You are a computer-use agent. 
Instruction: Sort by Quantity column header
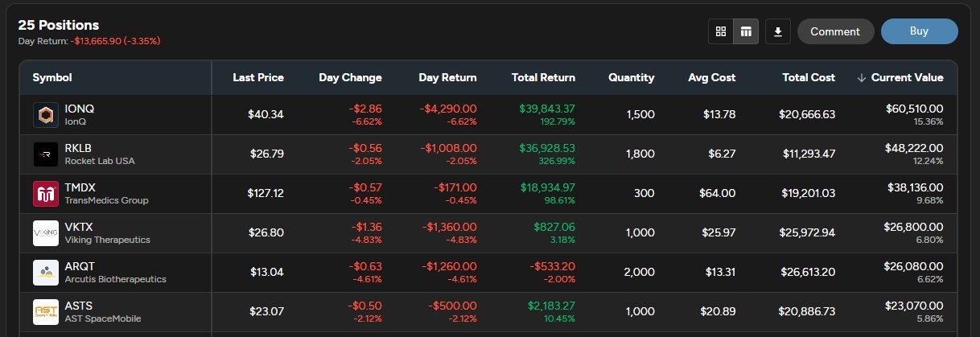tap(631, 78)
